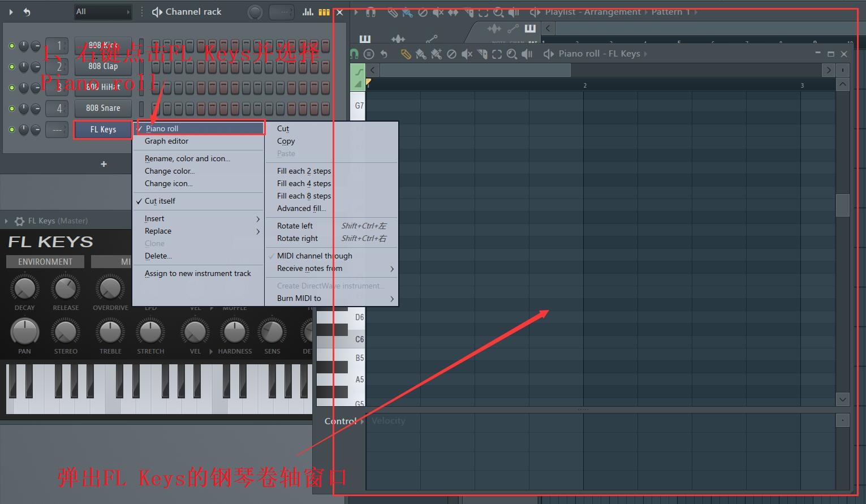
Task: Click the Playlist snap magnet icon
Action: pyautogui.click(x=371, y=11)
